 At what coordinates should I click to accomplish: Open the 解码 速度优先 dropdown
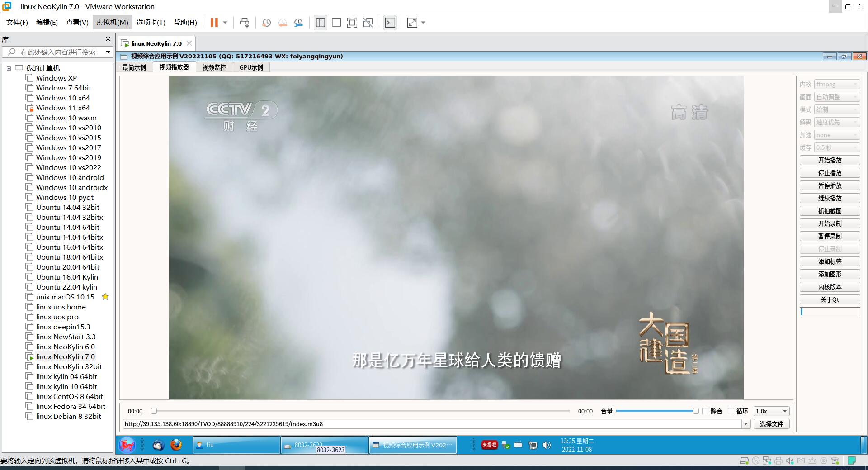pos(837,122)
